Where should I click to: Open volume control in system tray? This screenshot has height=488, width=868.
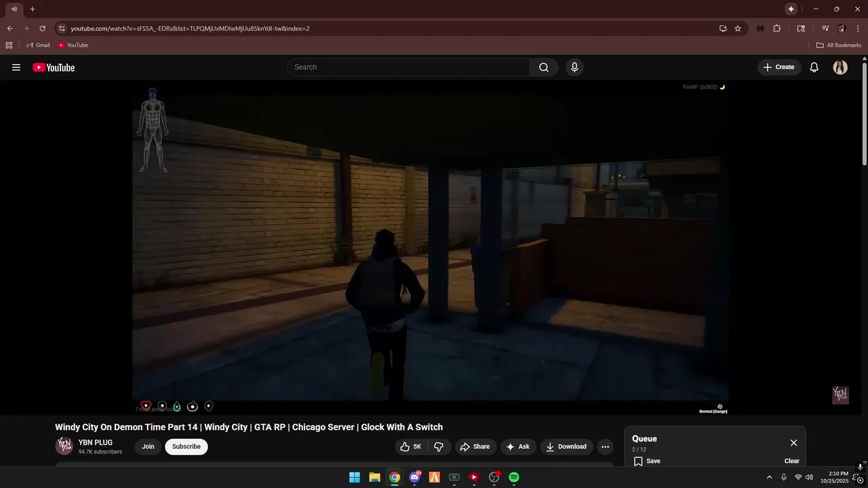click(809, 477)
